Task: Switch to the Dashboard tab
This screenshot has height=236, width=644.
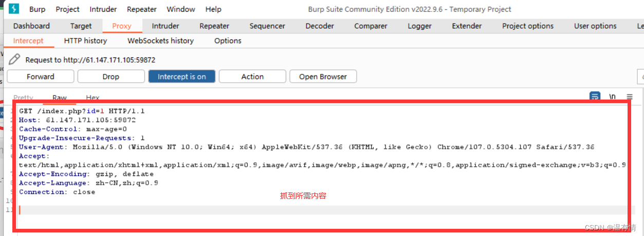Action: point(31,26)
